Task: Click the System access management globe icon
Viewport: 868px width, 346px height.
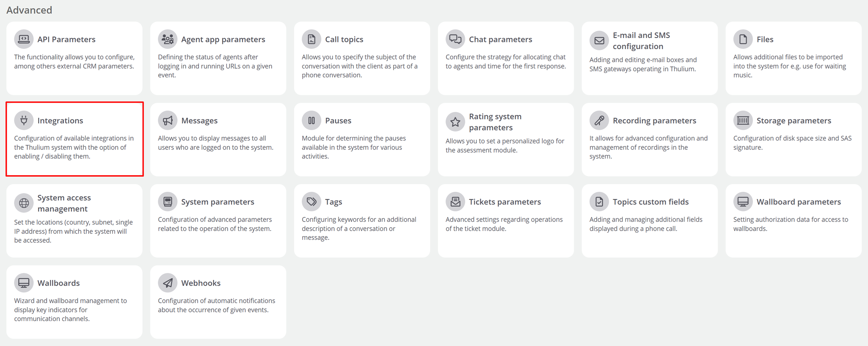Action: (24, 203)
